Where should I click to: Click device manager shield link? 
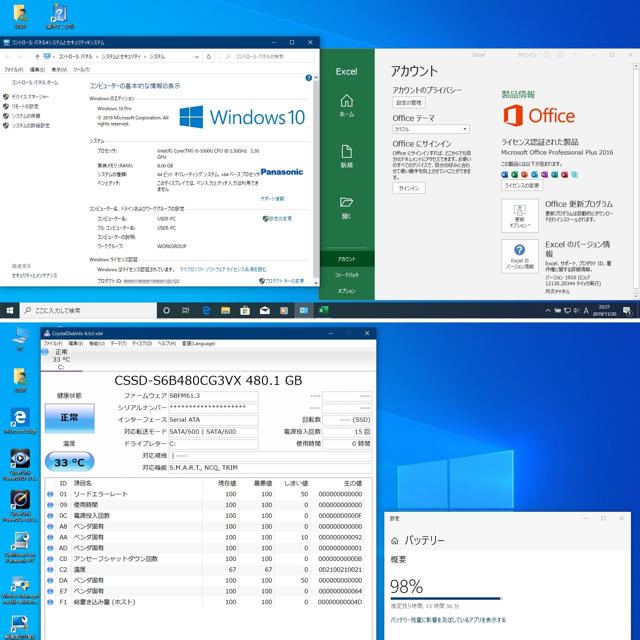pyautogui.click(x=30, y=97)
